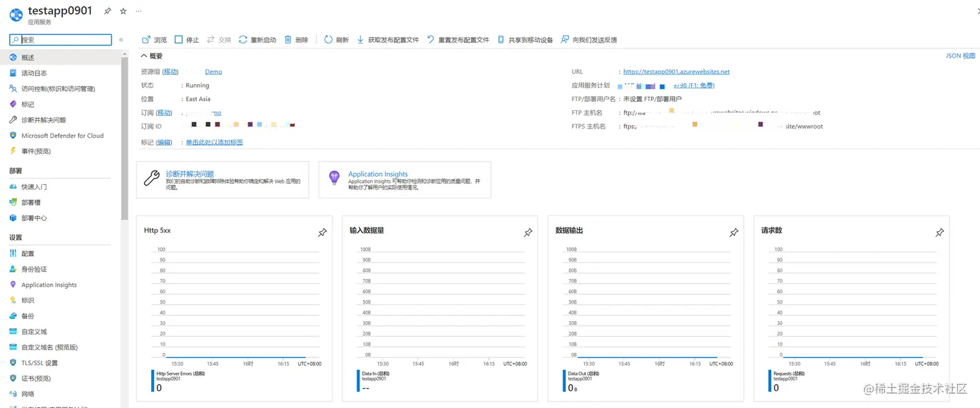Pin the 数据输出 chart
The height and width of the screenshot is (408, 980).
[x=734, y=233]
